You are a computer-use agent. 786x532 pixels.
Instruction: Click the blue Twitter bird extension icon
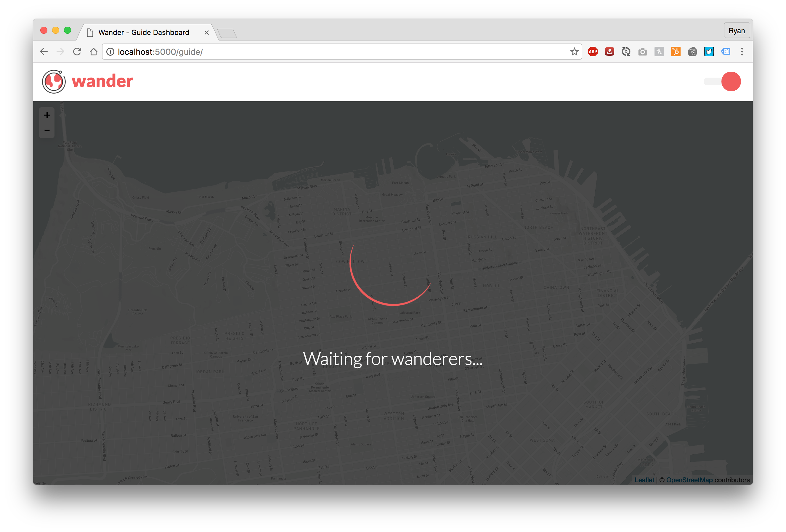708,52
